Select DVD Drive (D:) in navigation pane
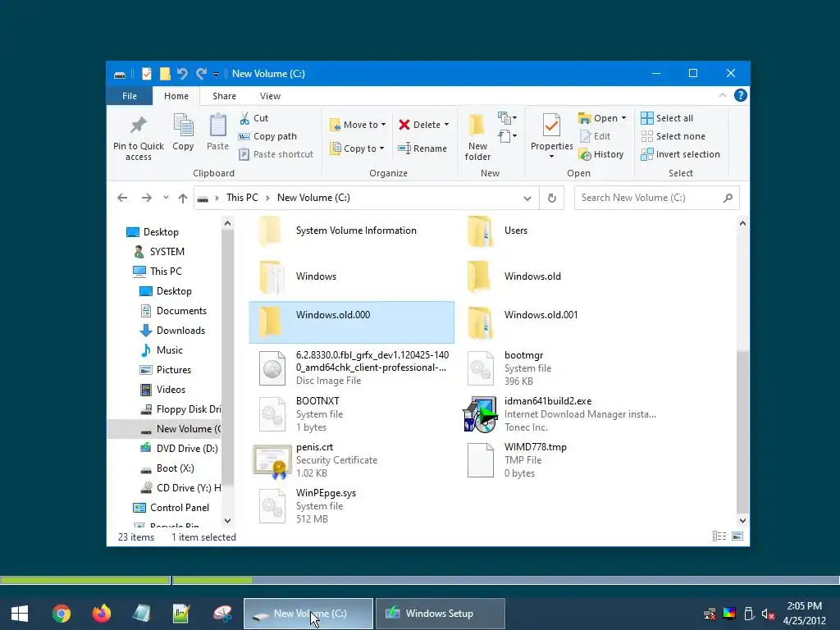Viewport: 840px width, 630px height. pyautogui.click(x=179, y=449)
